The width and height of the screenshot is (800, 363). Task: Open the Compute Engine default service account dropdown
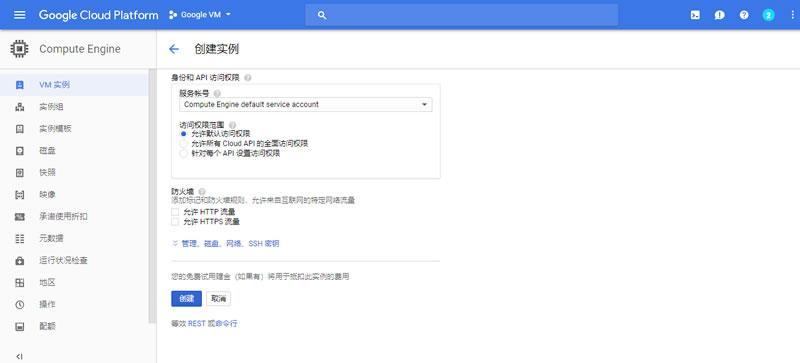[306, 104]
